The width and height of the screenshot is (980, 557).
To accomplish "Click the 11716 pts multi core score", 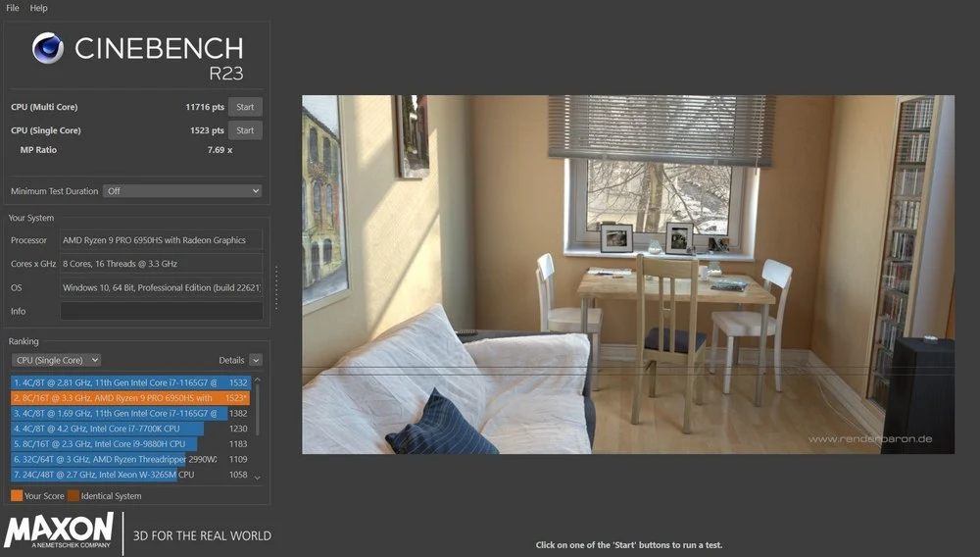I will click(205, 107).
